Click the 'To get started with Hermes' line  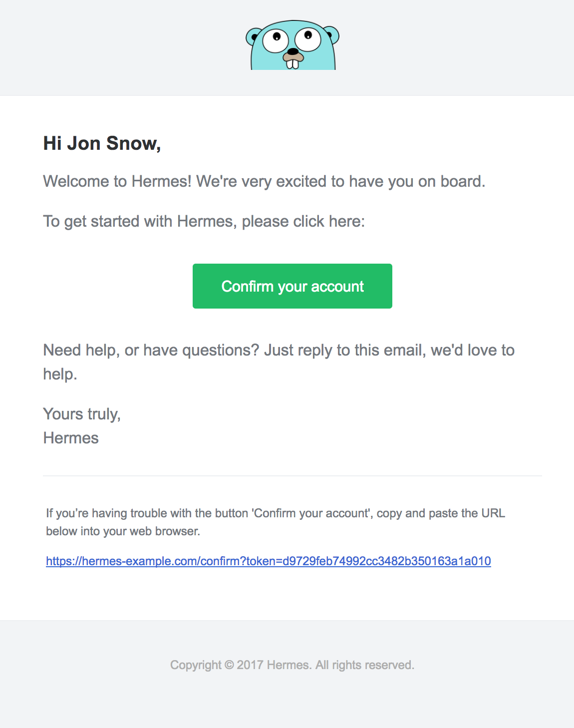204,221
